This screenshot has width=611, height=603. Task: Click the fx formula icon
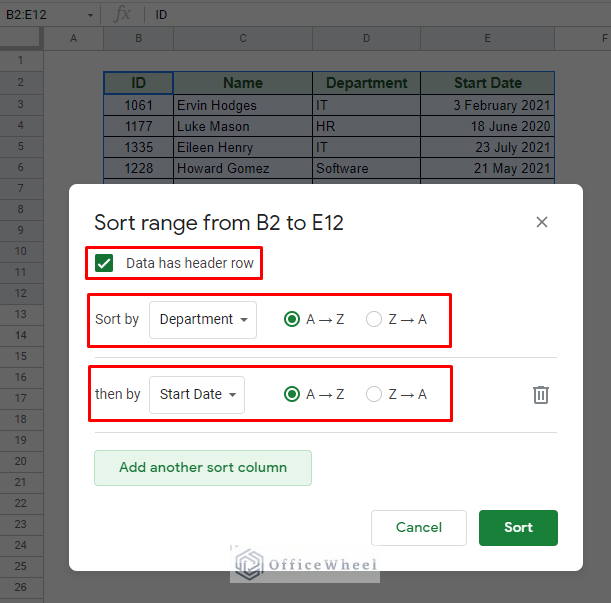click(123, 14)
